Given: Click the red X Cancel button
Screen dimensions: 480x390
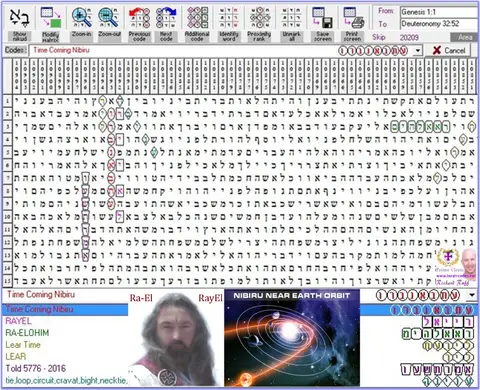Looking at the screenshot, I should coord(449,50).
